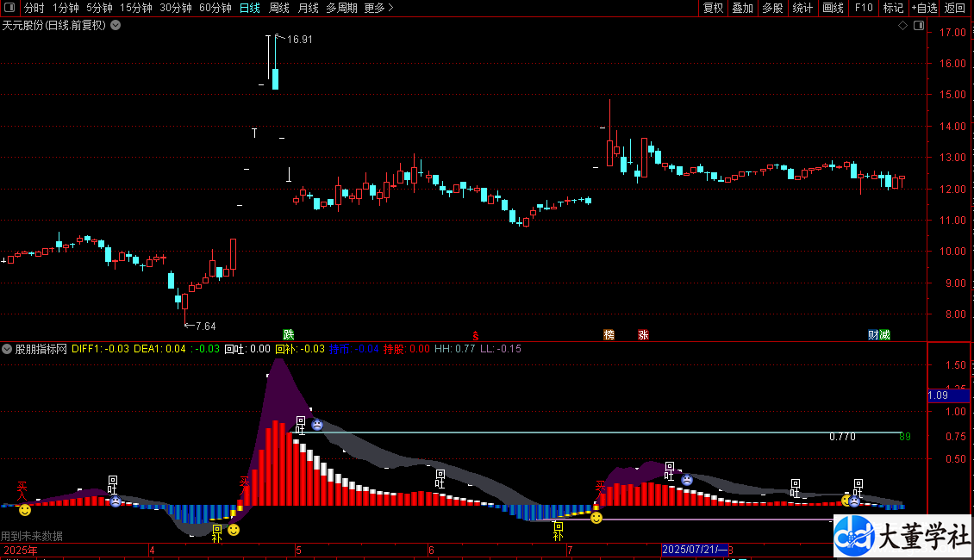Viewport: 974px width, 560px height.
Task: Add stock to watchlist with +自选
Action: click(924, 8)
